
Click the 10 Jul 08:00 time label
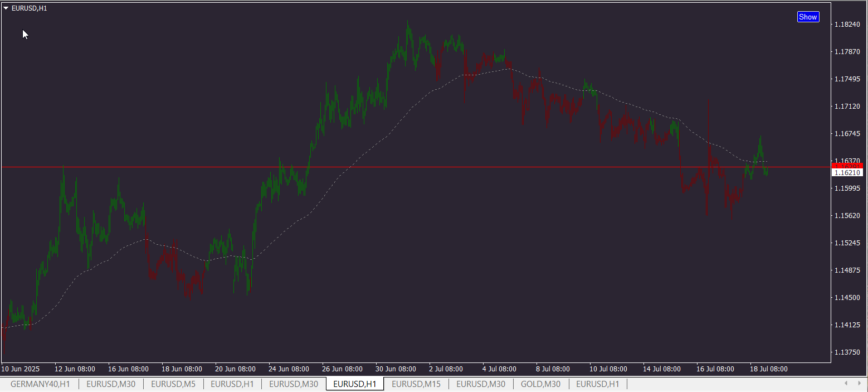point(608,369)
